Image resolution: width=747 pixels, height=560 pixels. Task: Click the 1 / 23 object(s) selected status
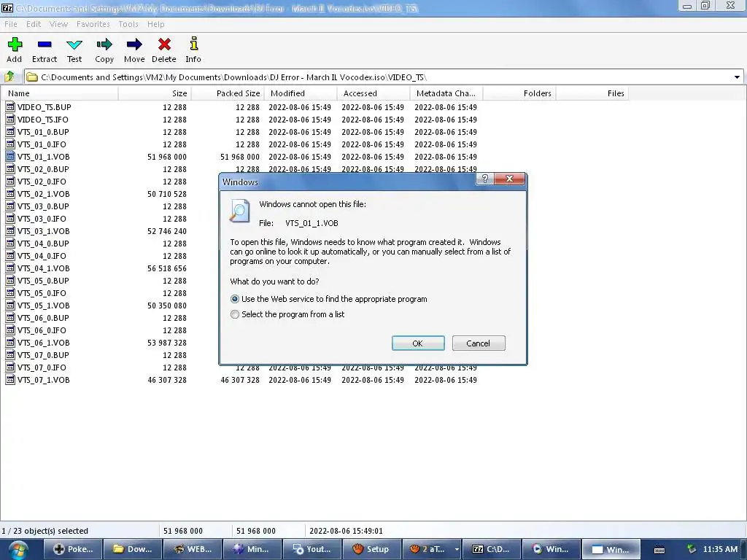coord(44,531)
